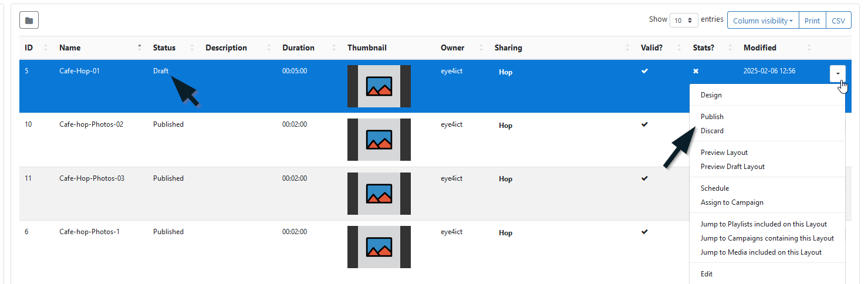Sort table by ID column
Image resolution: width=868 pixels, height=284 pixels.
(x=36, y=48)
